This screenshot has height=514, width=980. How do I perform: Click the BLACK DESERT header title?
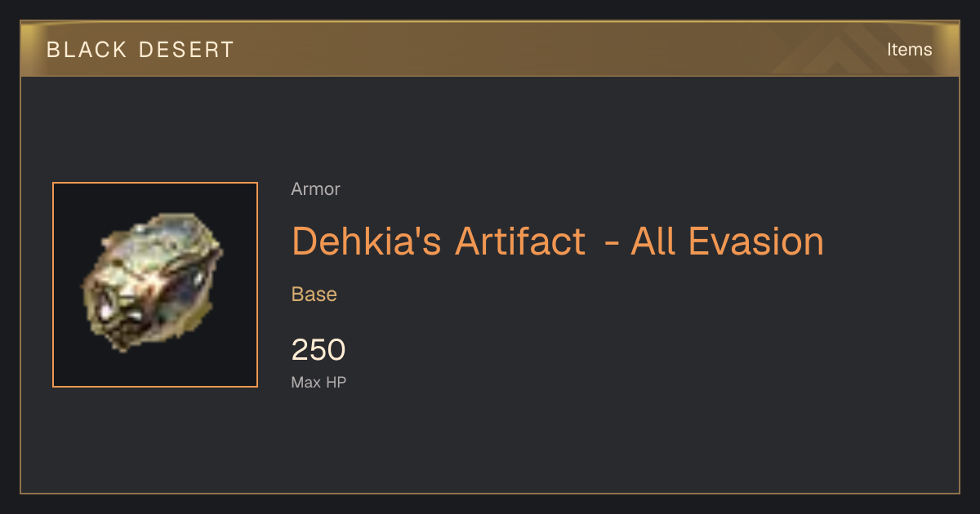140,50
